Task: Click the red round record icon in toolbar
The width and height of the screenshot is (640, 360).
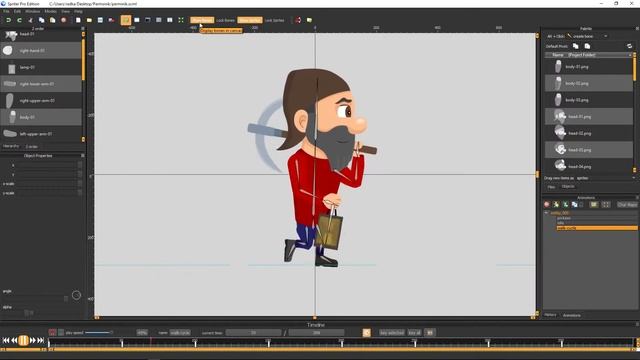Action: (x=63, y=20)
